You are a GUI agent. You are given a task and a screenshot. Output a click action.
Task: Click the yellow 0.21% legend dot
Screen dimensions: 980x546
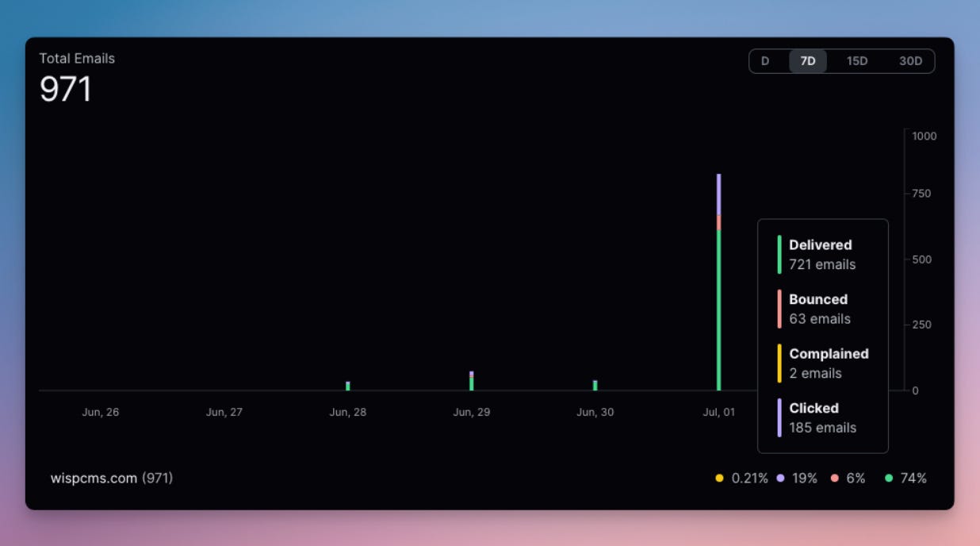coord(719,479)
